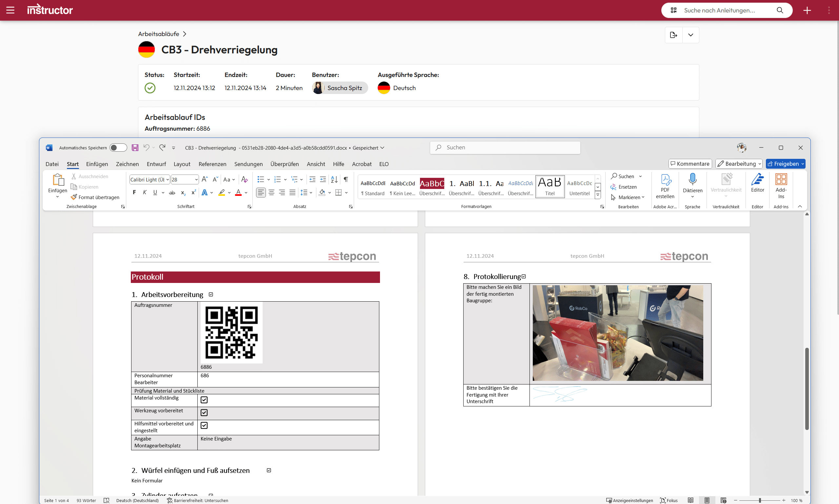Image resolution: width=839 pixels, height=504 pixels.
Task: Click the zoom slider in status bar
Action: pos(759,500)
